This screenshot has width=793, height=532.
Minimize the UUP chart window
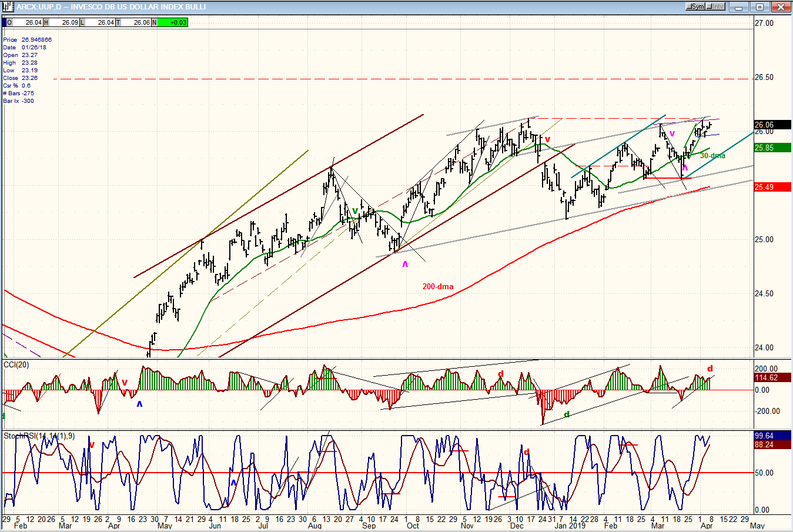coord(740,7)
